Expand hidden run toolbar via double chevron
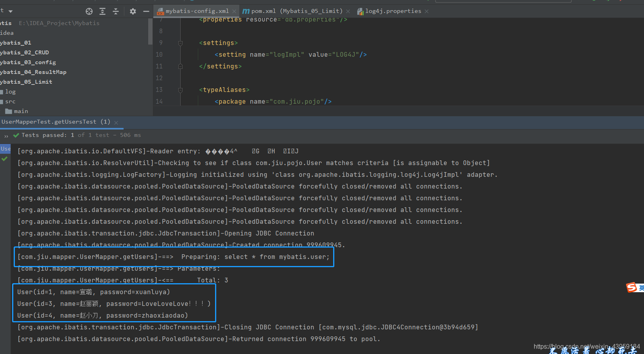The image size is (644, 354). [x=6, y=136]
